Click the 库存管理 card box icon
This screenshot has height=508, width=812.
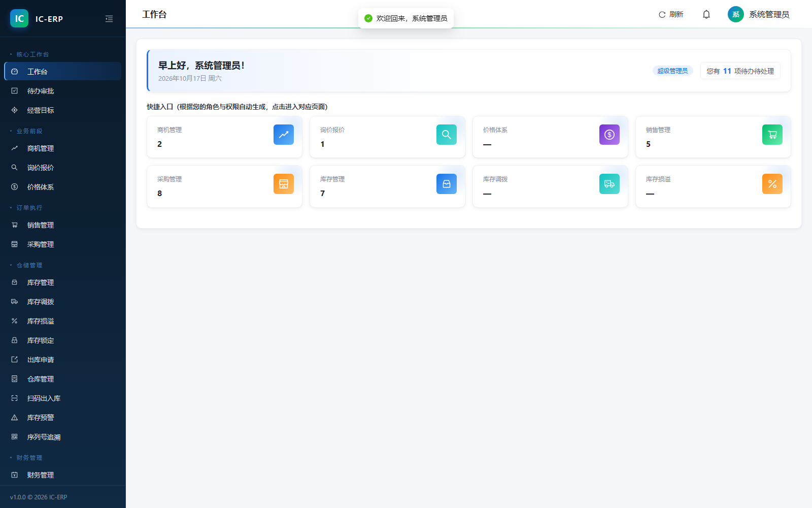(x=447, y=184)
